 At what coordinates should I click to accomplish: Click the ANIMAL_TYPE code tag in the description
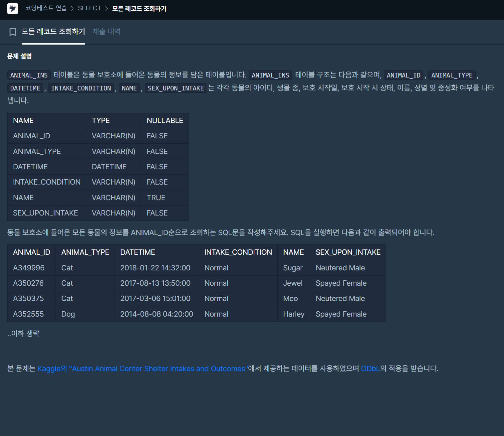(452, 75)
